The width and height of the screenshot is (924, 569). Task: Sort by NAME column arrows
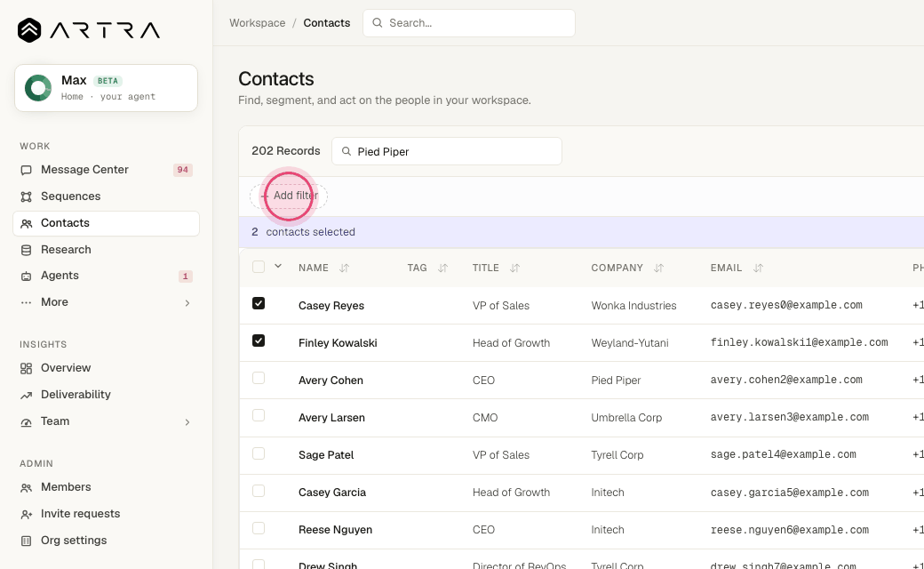(344, 268)
